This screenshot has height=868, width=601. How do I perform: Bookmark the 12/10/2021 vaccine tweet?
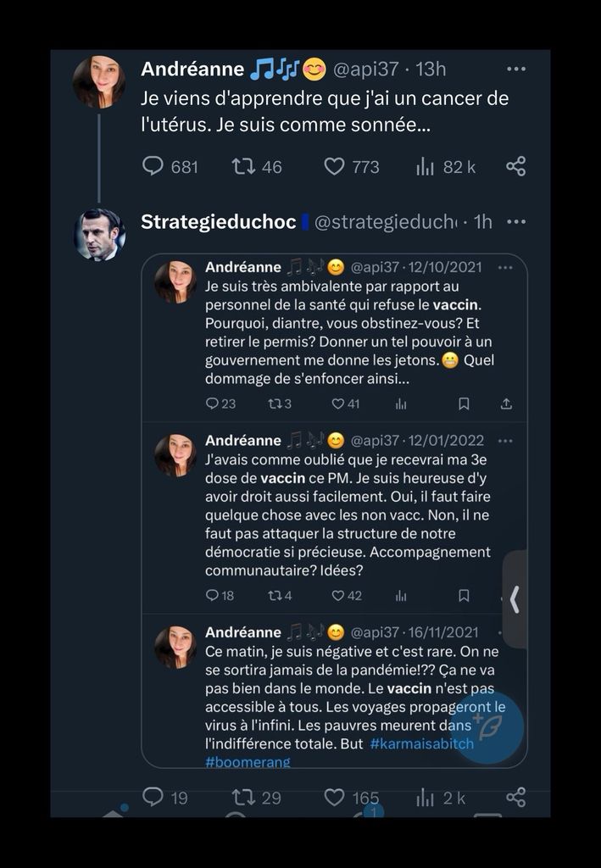[464, 403]
